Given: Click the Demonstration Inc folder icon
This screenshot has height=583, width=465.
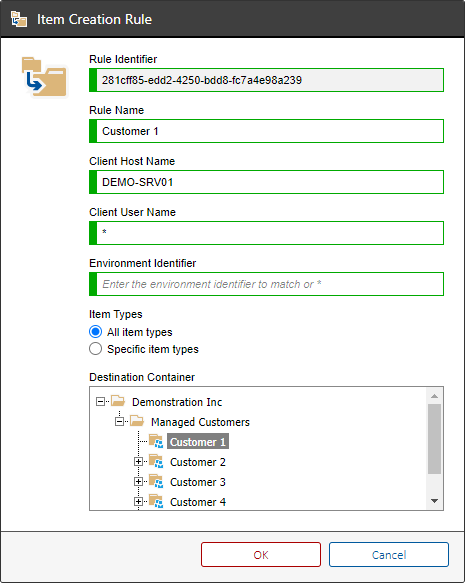Looking at the screenshot, I should pyautogui.click(x=118, y=401).
